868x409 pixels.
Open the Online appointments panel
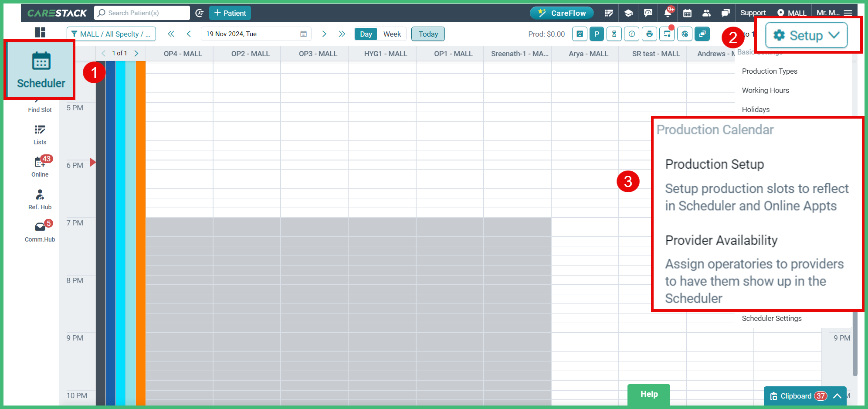(40, 165)
